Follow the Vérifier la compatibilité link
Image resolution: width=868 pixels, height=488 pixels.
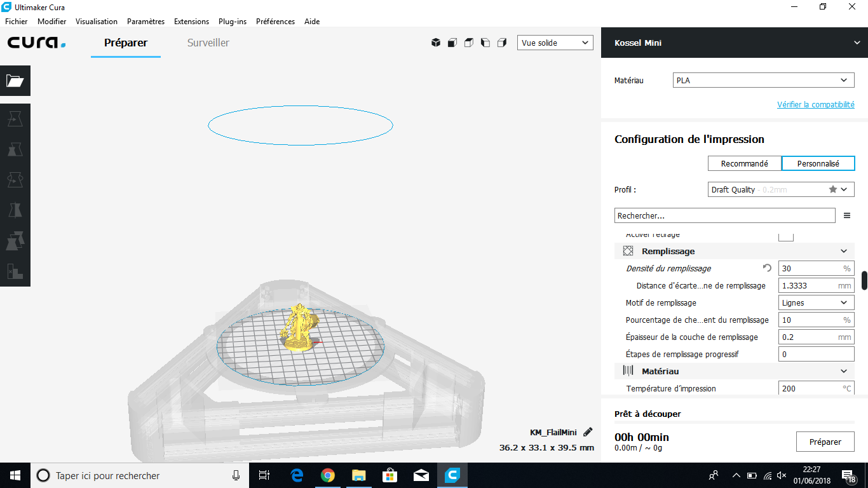point(816,105)
